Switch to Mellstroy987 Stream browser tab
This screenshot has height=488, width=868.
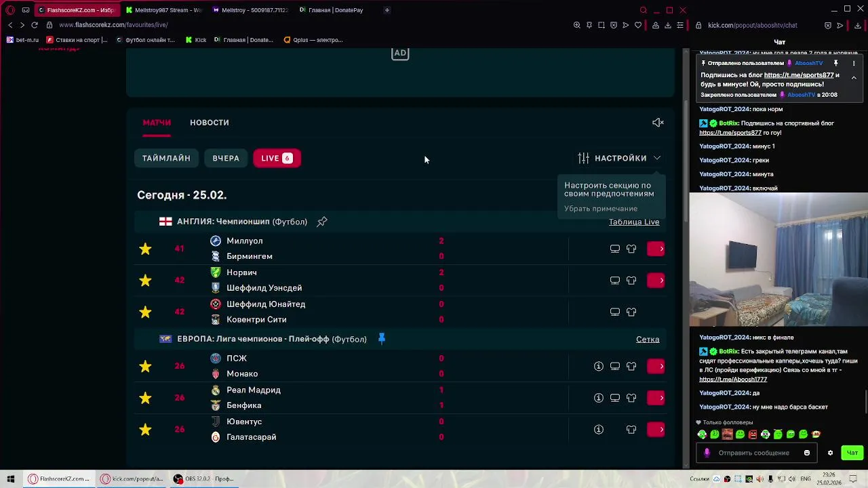163,10
